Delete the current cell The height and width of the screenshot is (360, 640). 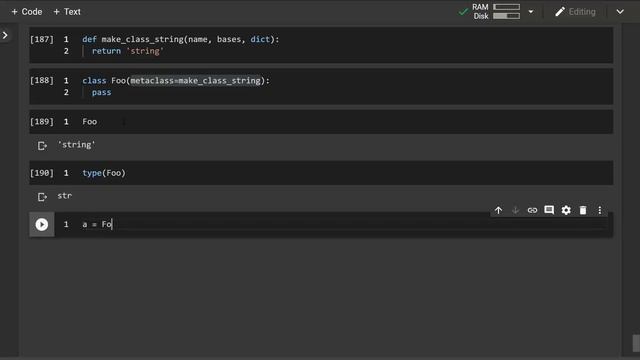point(583,210)
